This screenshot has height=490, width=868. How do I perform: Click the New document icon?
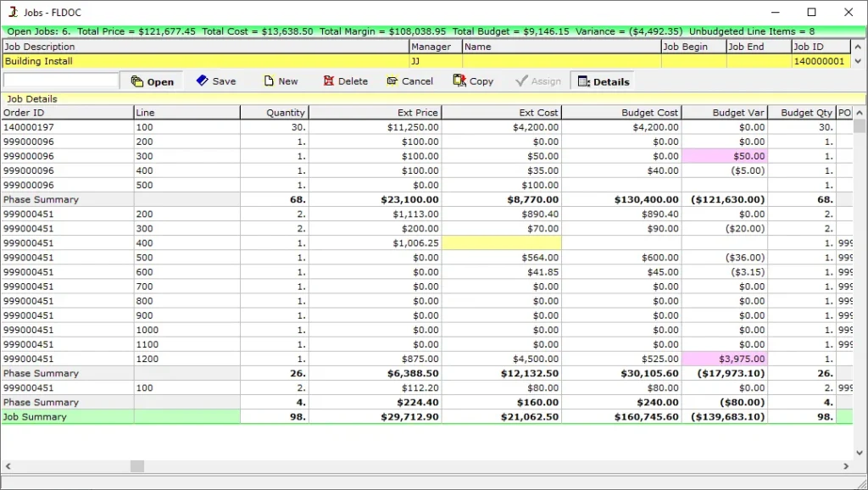click(269, 81)
